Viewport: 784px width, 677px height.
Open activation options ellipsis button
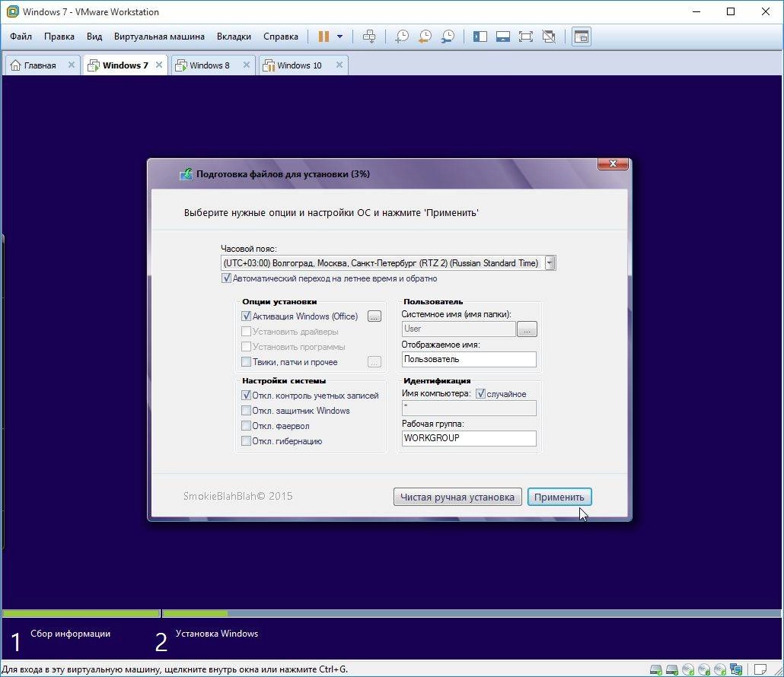coord(374,316)
